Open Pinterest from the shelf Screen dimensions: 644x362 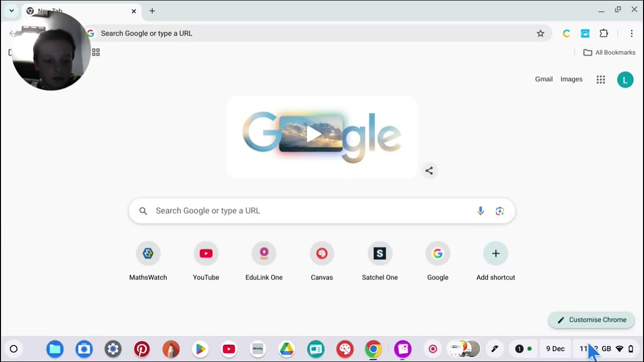[x=142, y=349]
